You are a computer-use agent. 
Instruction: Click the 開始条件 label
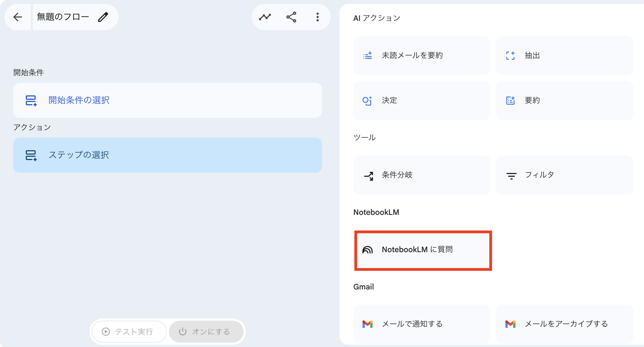coord(29,73)
